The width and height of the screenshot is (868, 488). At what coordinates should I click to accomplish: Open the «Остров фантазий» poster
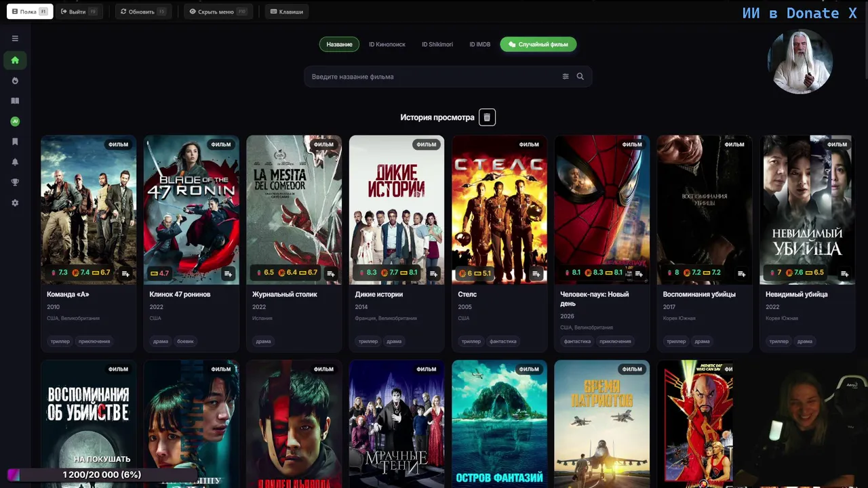(500, 424)
